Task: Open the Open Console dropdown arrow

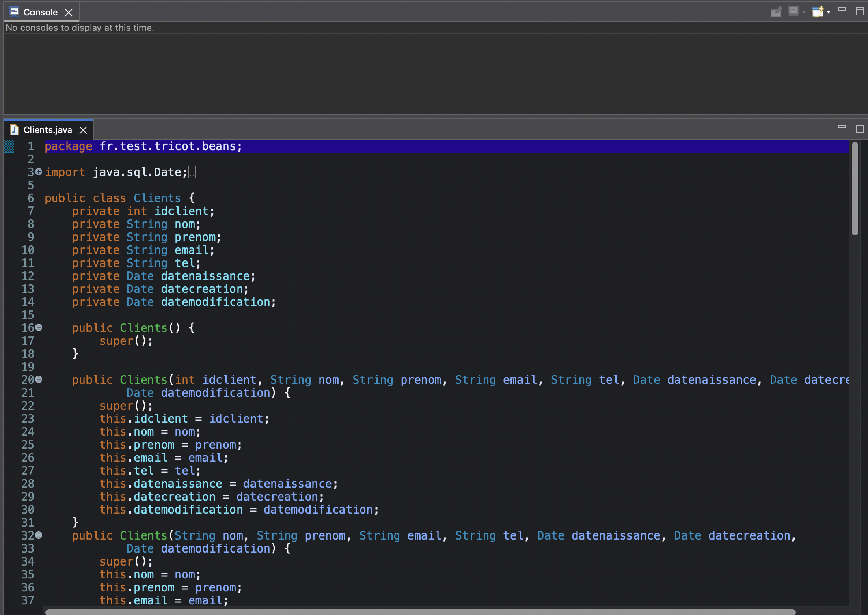Action: pyautogui.click(x=829, y=12)
